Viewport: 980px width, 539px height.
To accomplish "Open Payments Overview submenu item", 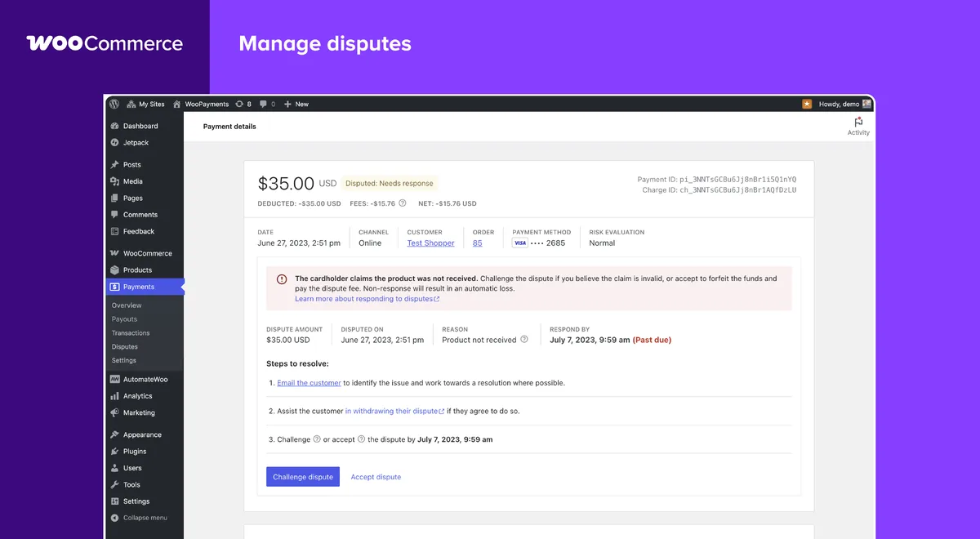I will (127, 305).
